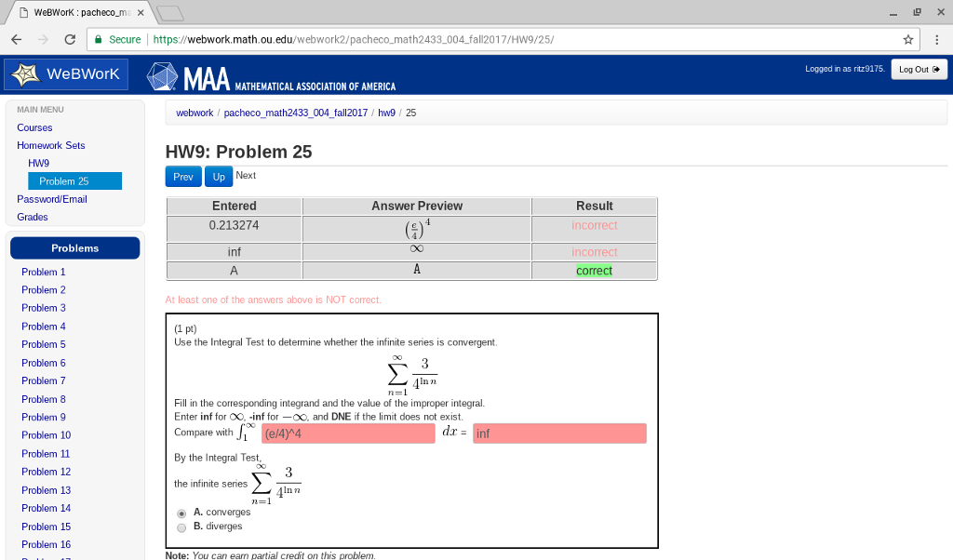Select the 'B. diverges' radio button

pos(181,527)
